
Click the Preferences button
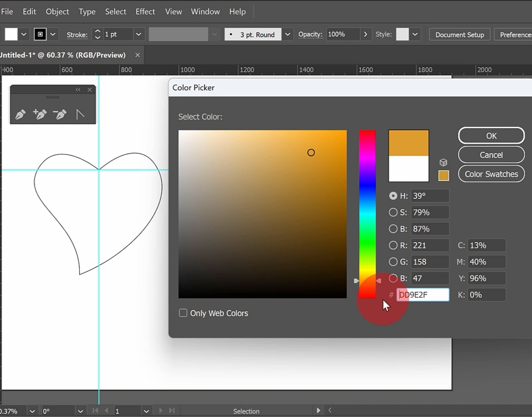514,34
